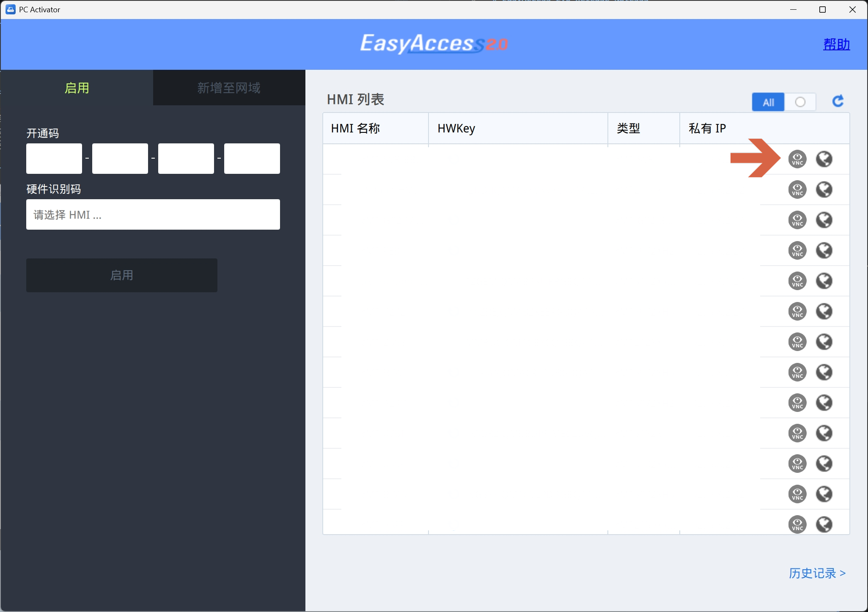Launch VNC in the last HMI row
The image size is (868, 612).
797,524
